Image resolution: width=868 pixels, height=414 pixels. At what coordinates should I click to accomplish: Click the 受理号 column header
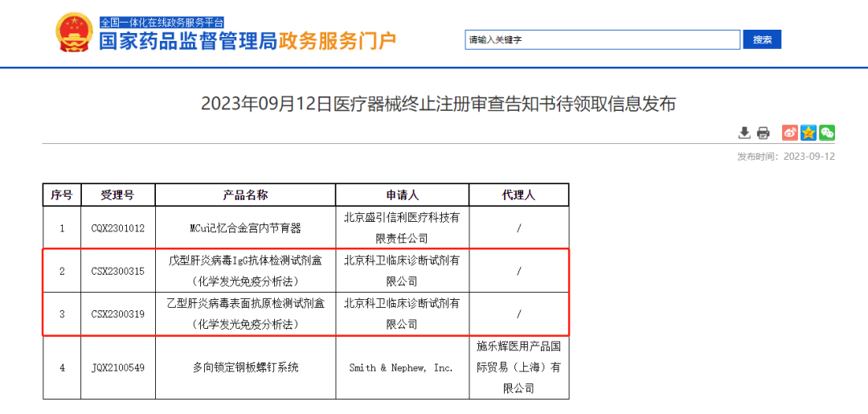coord(118,195)
